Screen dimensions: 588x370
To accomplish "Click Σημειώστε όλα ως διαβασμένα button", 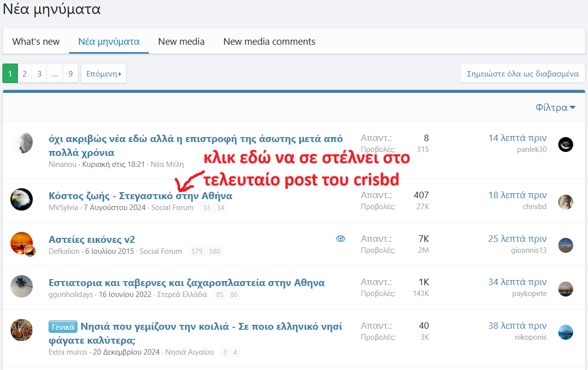I will [523, 74].
